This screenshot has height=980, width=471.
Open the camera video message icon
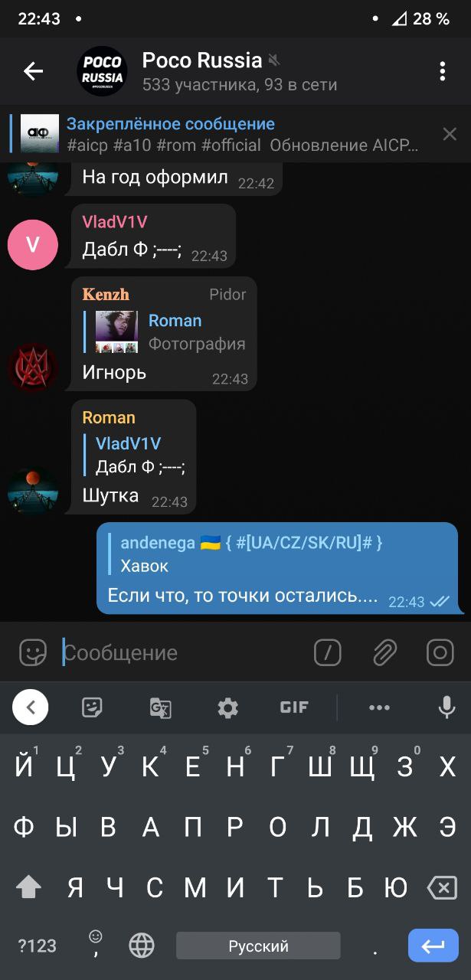click(x=440, y=652)
